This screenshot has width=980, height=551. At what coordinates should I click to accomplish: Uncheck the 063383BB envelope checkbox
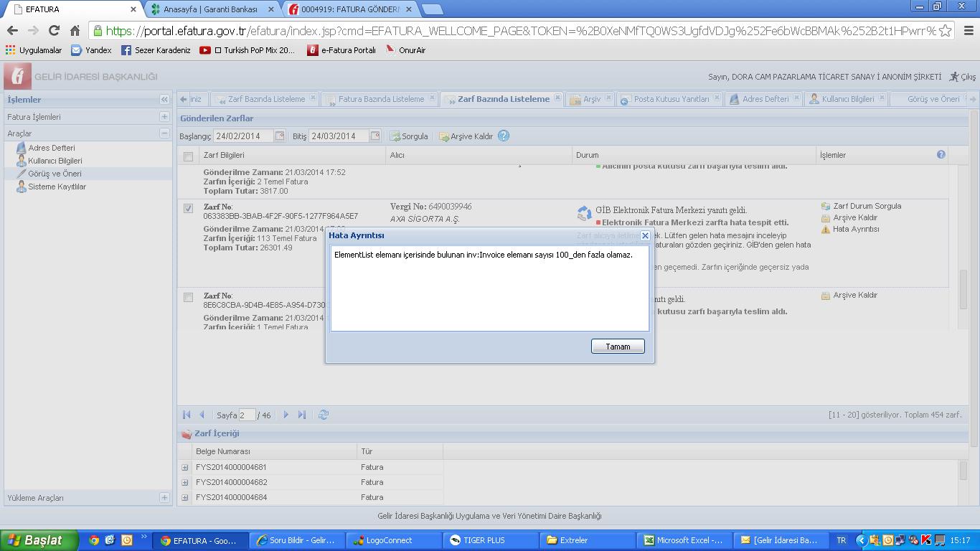tap(188, 208)
